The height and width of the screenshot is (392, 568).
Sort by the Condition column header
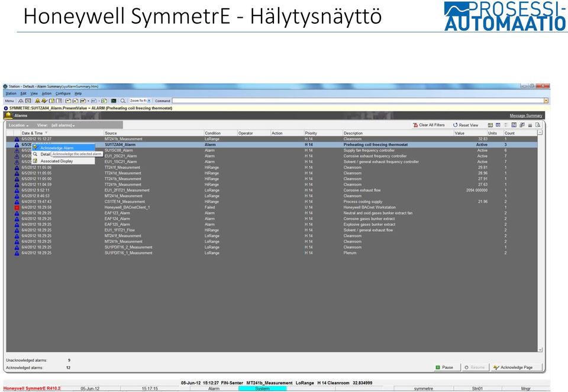[x=220, y=133]
